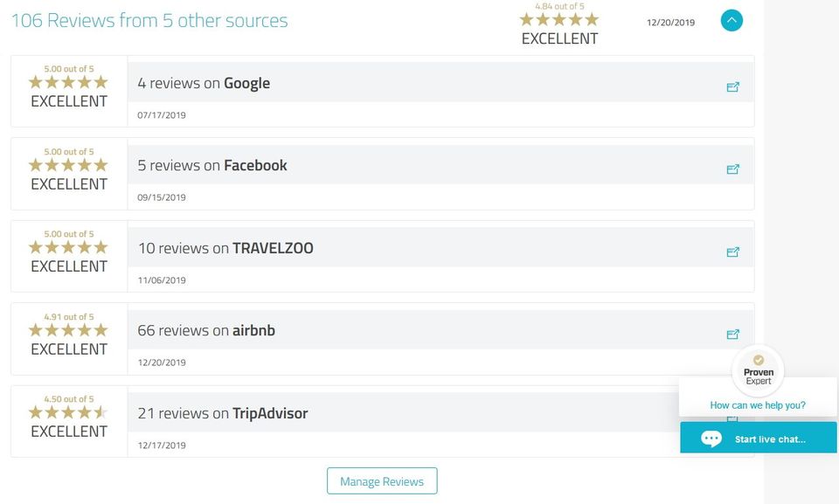The height and width of the screenshot is (504, 839).
Task: Click the airbnb source name
Action: point(256,330)
